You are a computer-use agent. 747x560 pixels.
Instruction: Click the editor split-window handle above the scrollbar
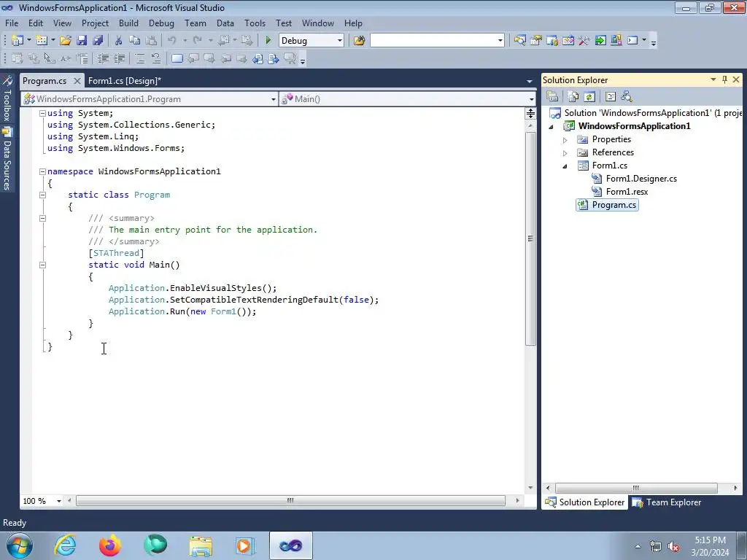coord(530,113)
